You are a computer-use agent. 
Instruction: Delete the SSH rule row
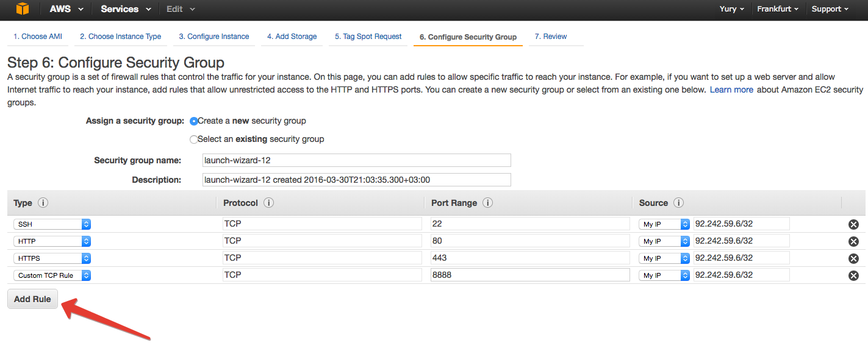coord(853,224)
